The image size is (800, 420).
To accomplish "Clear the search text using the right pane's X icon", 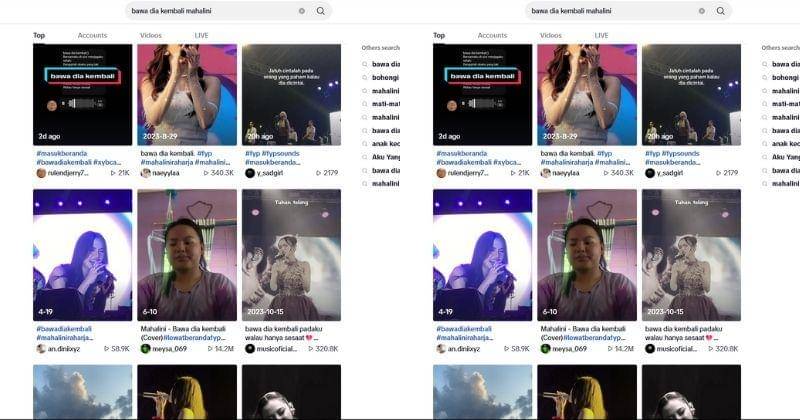I will [702, 11].
